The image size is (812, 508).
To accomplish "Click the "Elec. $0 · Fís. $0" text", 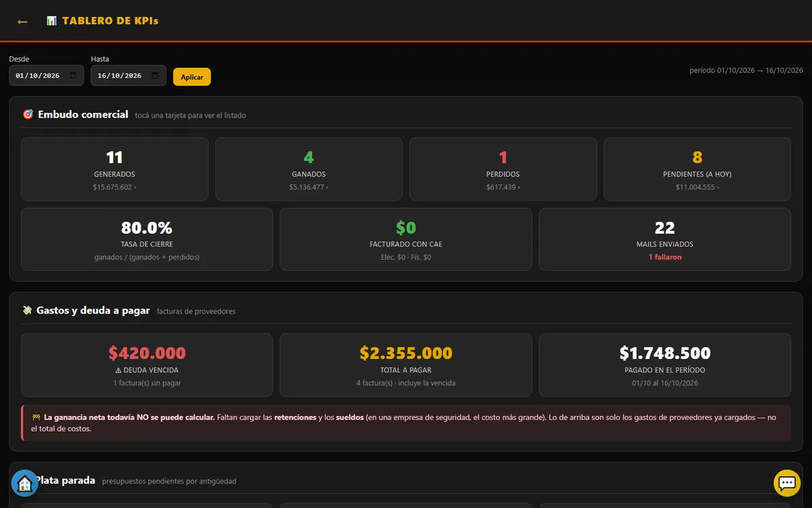I will (x=406, y=257).
